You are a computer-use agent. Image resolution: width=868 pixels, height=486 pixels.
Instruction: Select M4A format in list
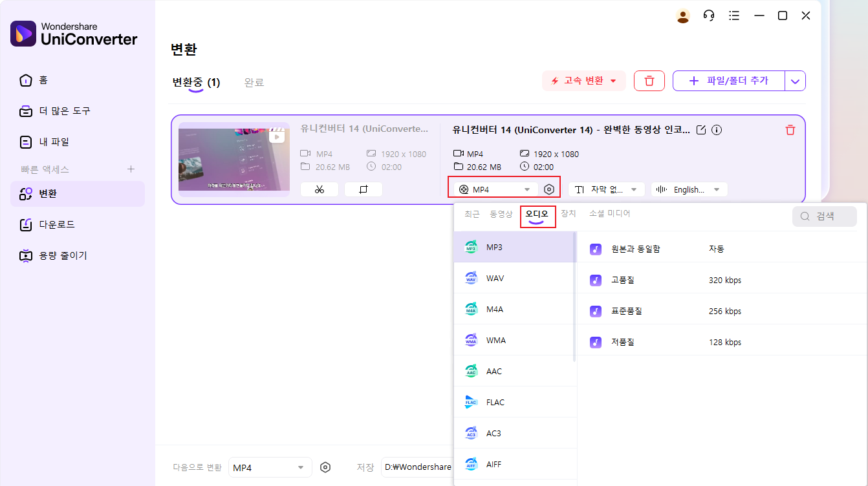click(515, 310)
